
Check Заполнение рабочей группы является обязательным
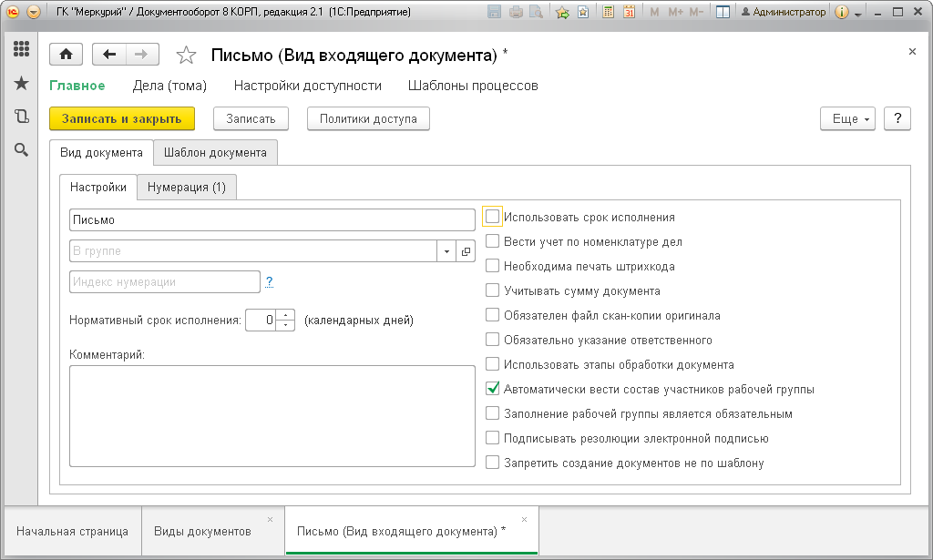[x=492, y=413]
